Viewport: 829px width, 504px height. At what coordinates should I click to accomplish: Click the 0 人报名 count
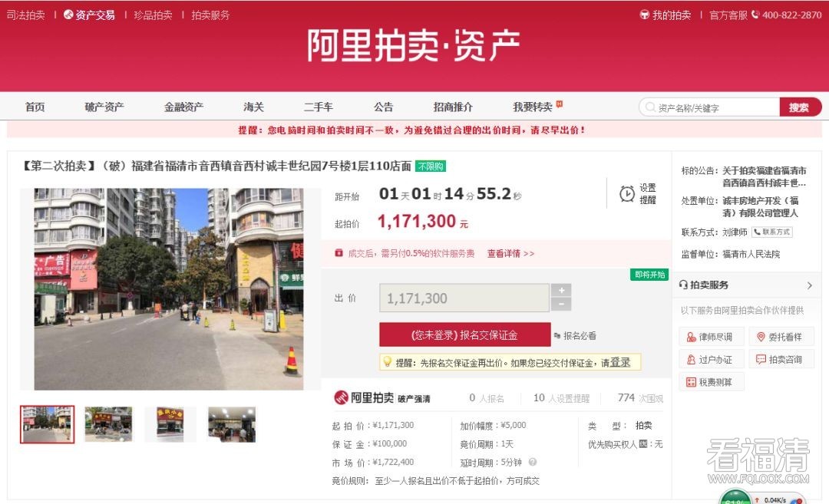pos(487,398)
